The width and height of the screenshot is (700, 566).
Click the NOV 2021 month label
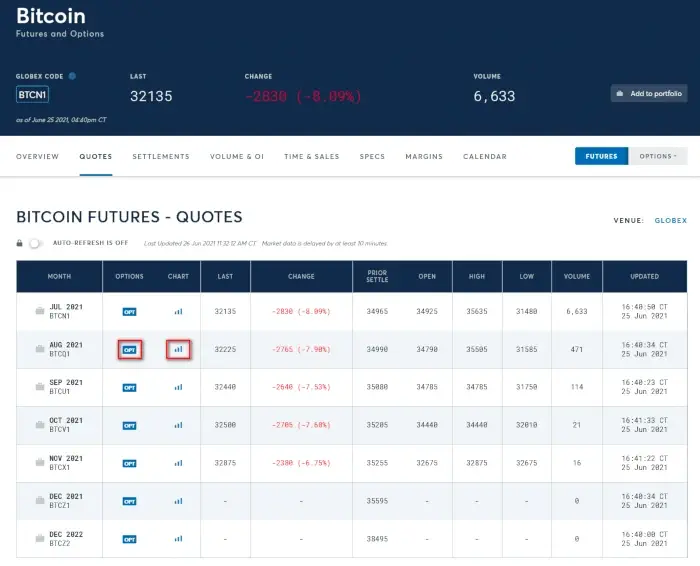[x=66, y=458]
